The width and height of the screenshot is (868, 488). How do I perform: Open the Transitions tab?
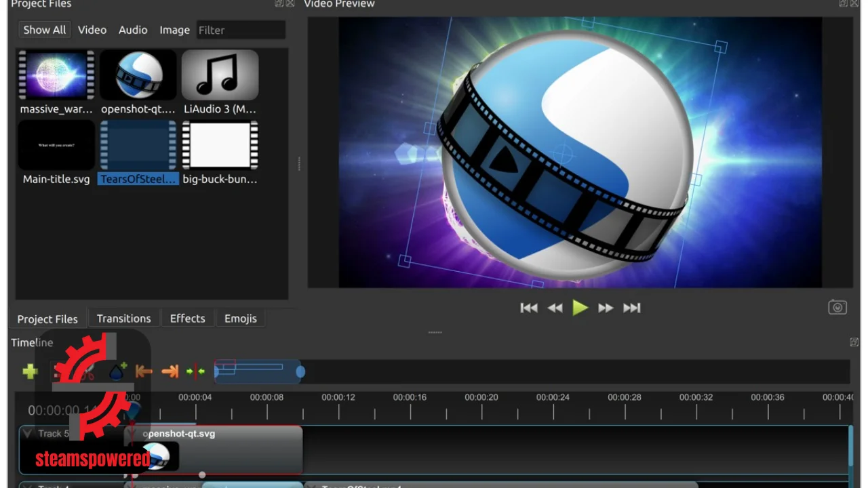pyautogui.click(x=123, y=319)
